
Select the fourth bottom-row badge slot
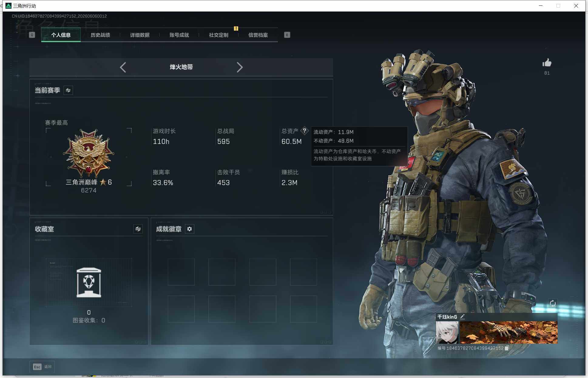(x=303, y=309)
